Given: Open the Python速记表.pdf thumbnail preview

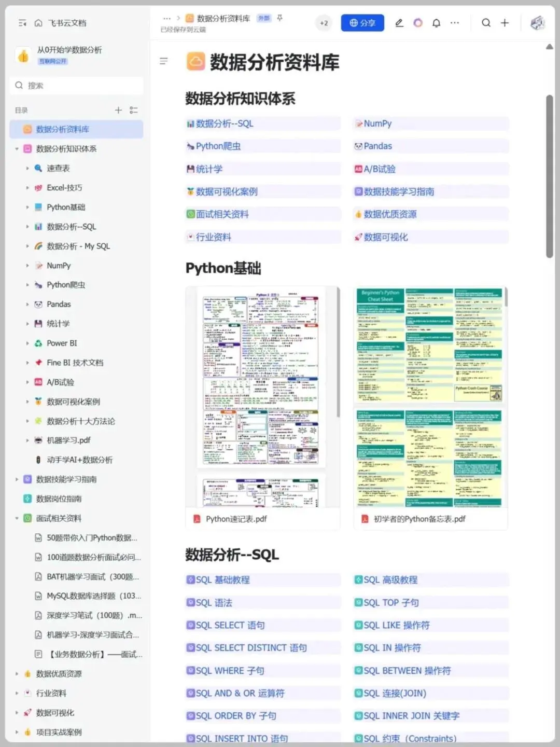Looking at the screenshot, I should point(262,379).
